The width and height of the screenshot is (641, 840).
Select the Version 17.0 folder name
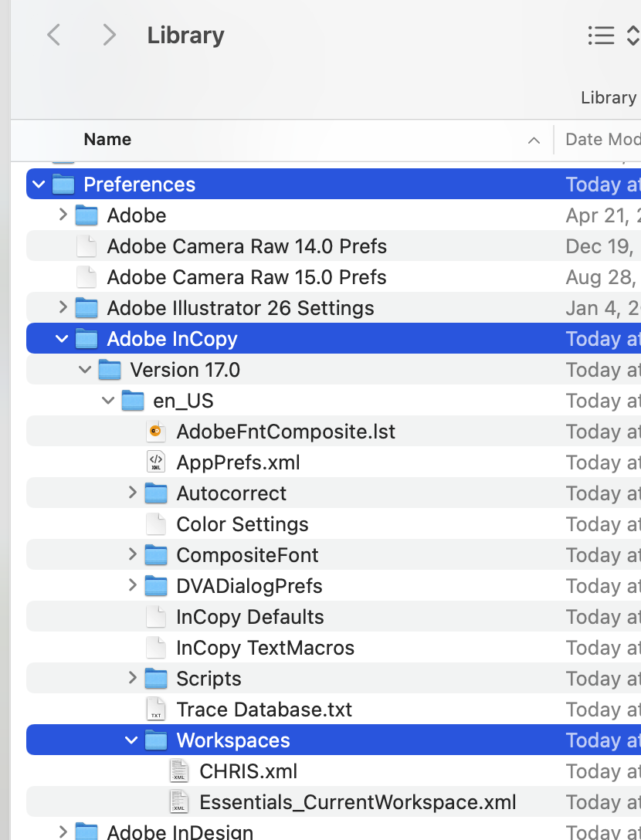(185, 370)
